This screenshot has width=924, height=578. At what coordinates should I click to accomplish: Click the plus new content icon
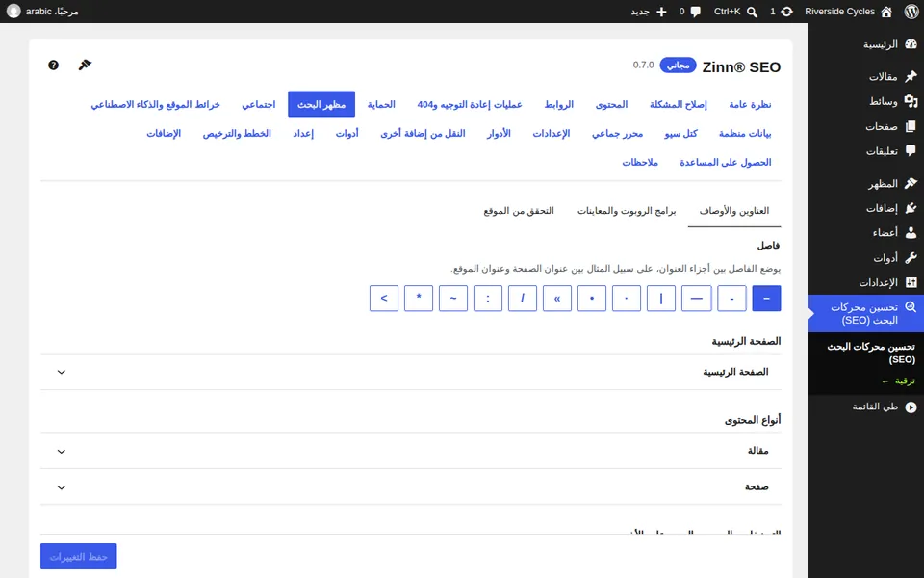661,12
